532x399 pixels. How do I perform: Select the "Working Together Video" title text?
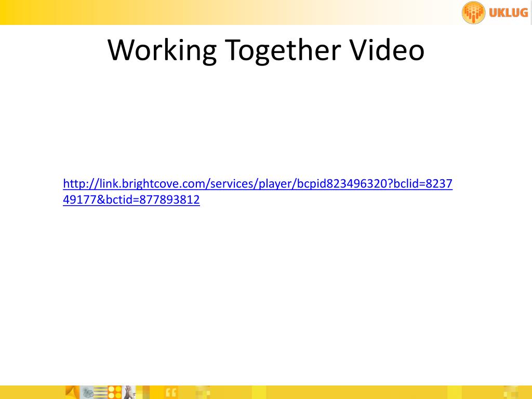[x=266, y=50]
